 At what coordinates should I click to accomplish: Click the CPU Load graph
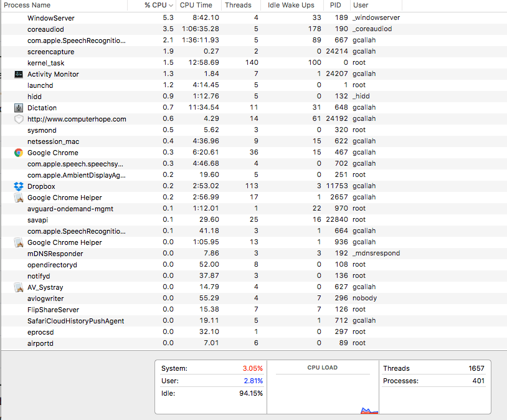[322, 386]
